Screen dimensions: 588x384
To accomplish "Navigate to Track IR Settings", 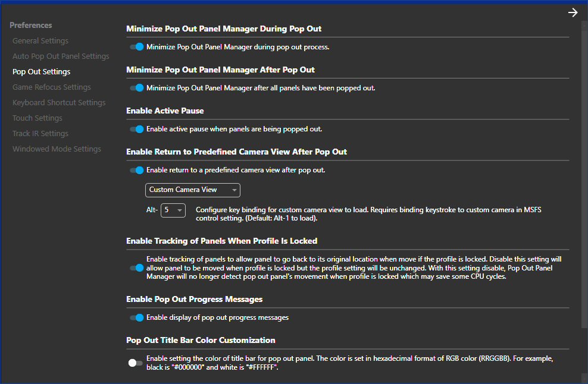I will click(40, 134).
